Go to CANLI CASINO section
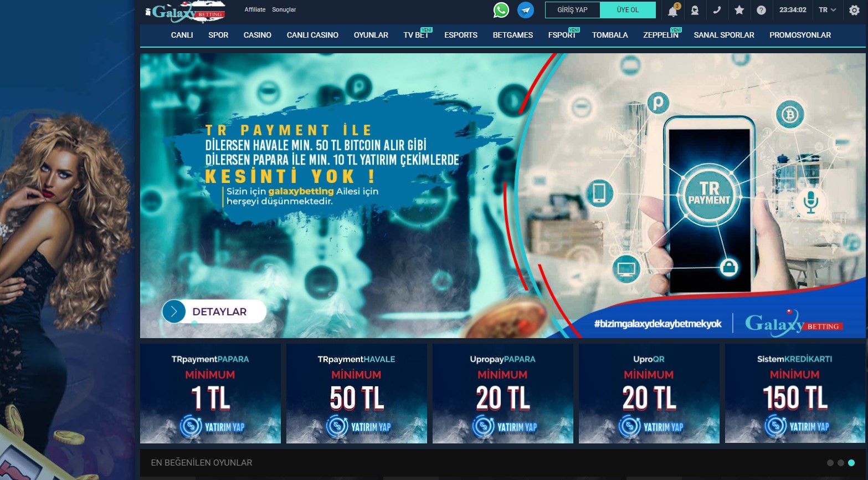 (x=312, y=35)
